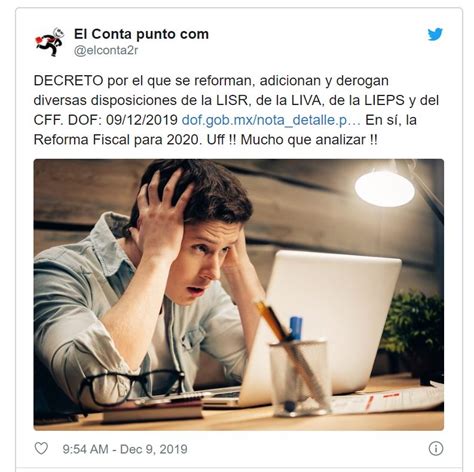The image size is (474, 472).
Task: Click the book under the eyeglasses
Action: click(153, 412)
